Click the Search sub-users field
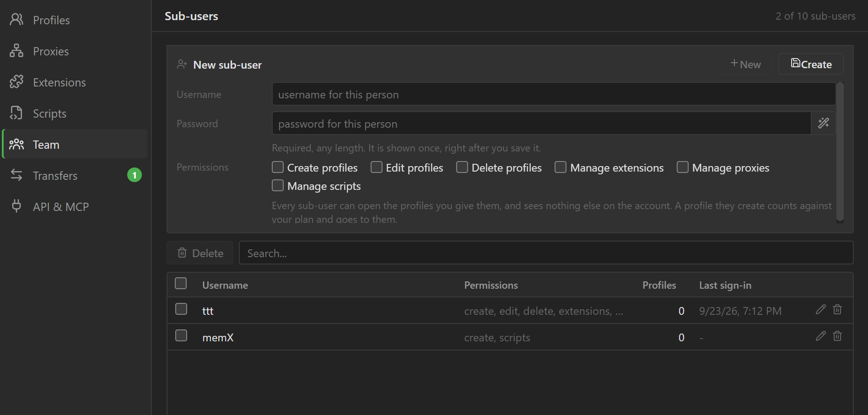The height and width of the screenshot is (415, 868). tap(546, 253)
